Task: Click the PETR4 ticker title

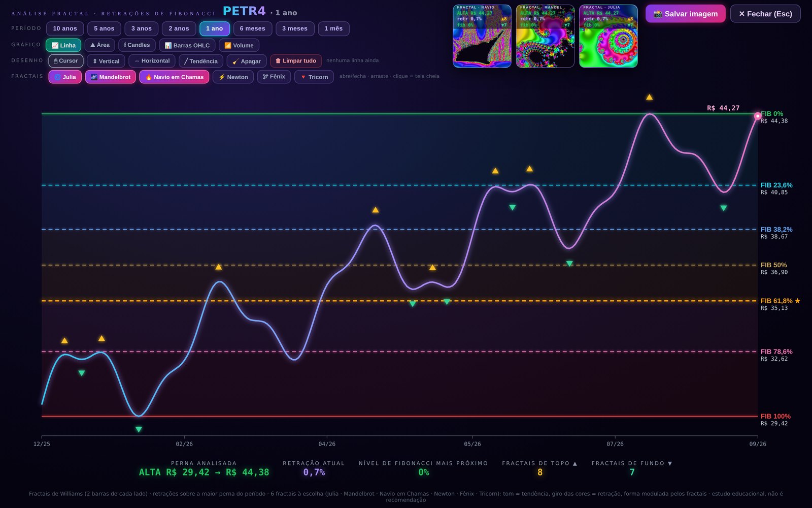Action: [x=244, y=11]
